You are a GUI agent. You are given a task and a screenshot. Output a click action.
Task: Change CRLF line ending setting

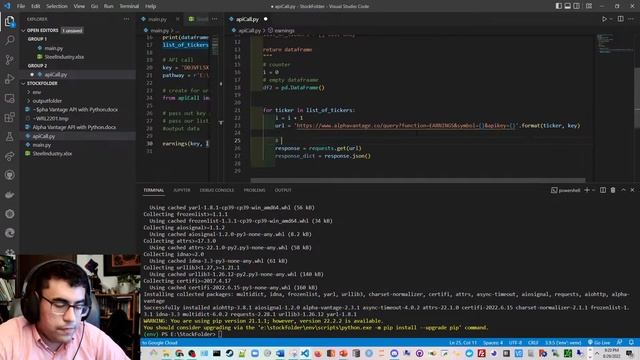coord(533,342)
